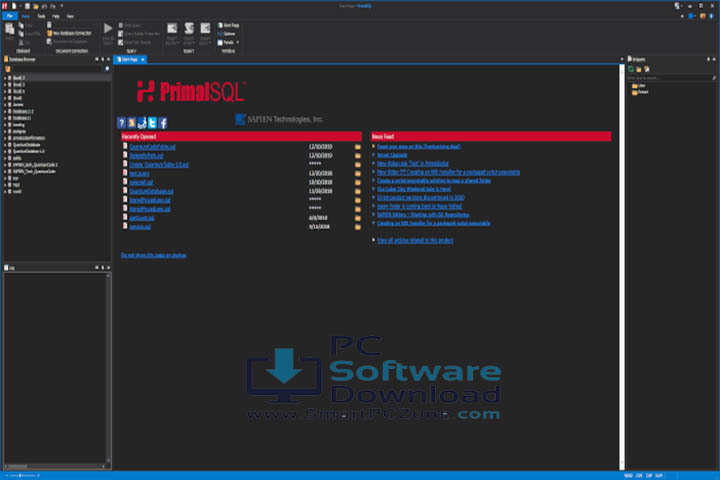Screen dimensions: 720x480
Task: Click 'View all articles related to this product'
Action: [415, 240]
